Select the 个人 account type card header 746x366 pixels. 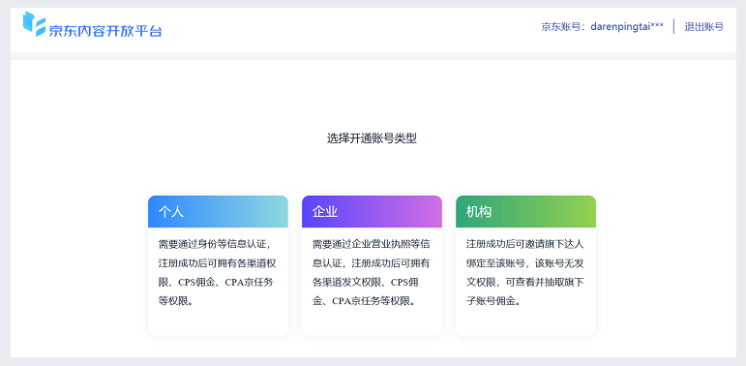point(218,212)
